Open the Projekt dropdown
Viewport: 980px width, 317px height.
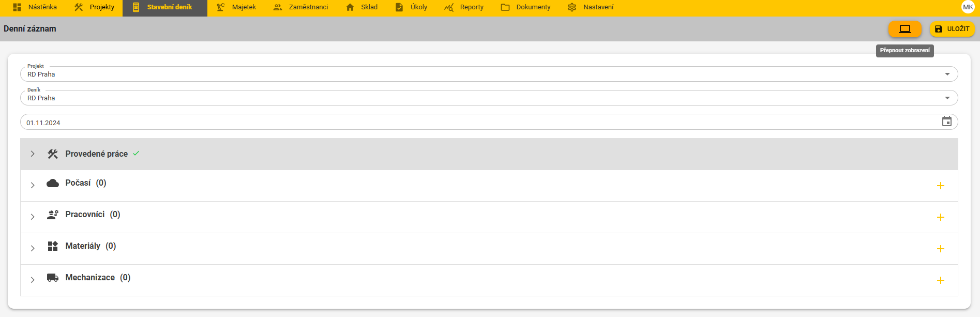click(x=947, y=74)
